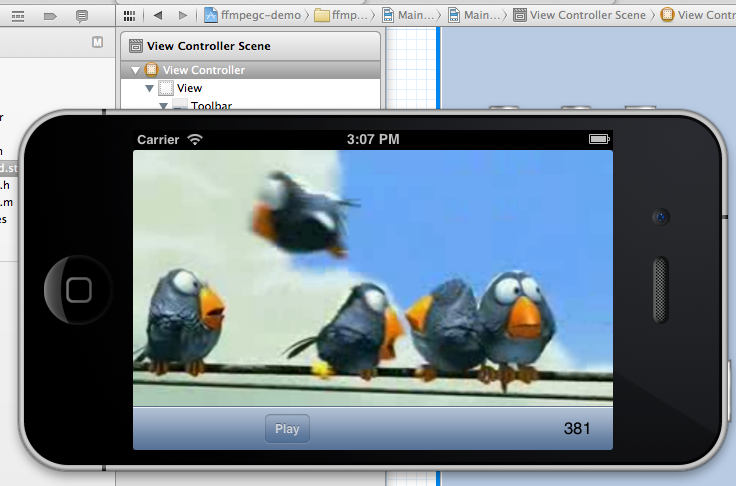The height and width of the screenshot is (486, 736).
Task: Open ffmpegc-demo project in jump bar
Action: pos(253,15)
